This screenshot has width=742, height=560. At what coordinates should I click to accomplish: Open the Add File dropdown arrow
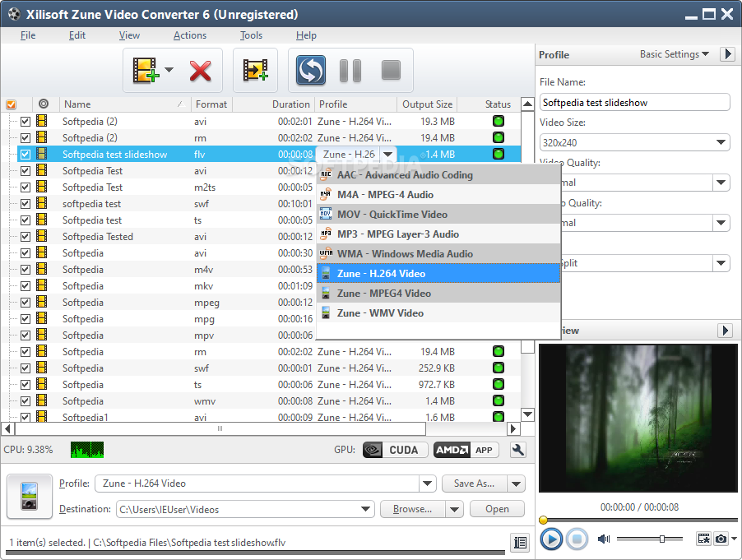(x=169, y=70)
